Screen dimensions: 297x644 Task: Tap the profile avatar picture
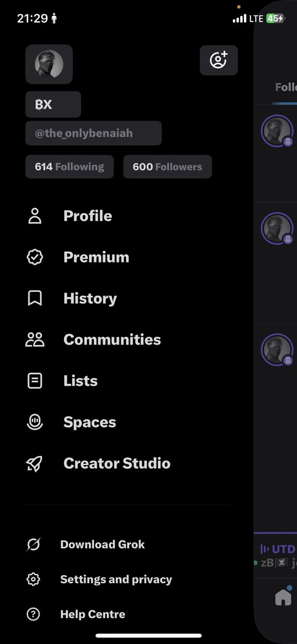(x=49, y=64)
